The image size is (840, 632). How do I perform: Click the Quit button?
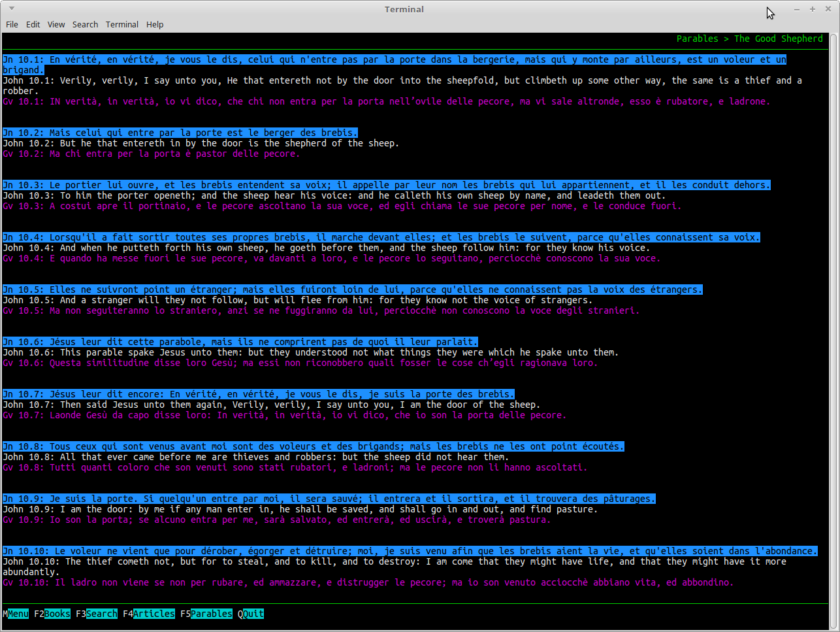[x=251, y=614]
